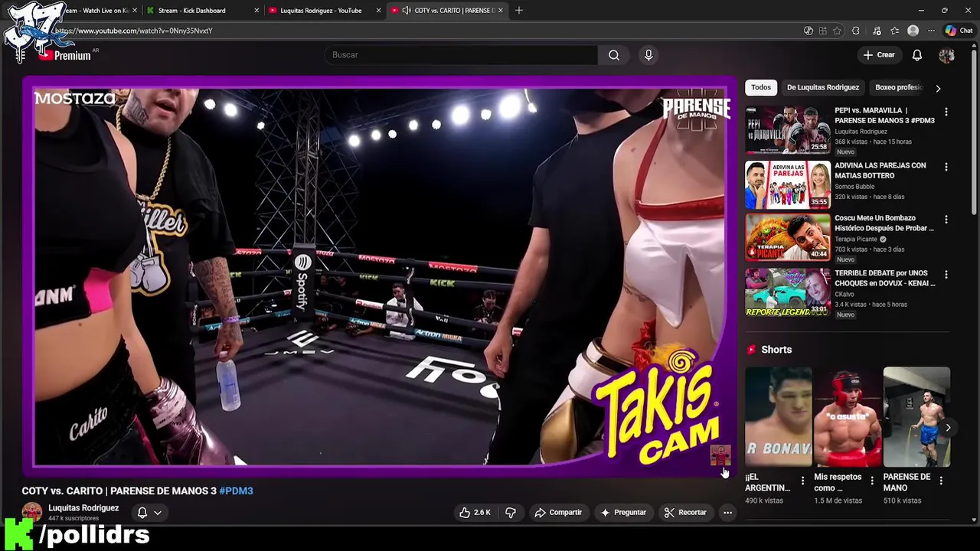The image size is (980, 551).
Task: Click the Copilot page icon in address bar
Action: point(808,31)
